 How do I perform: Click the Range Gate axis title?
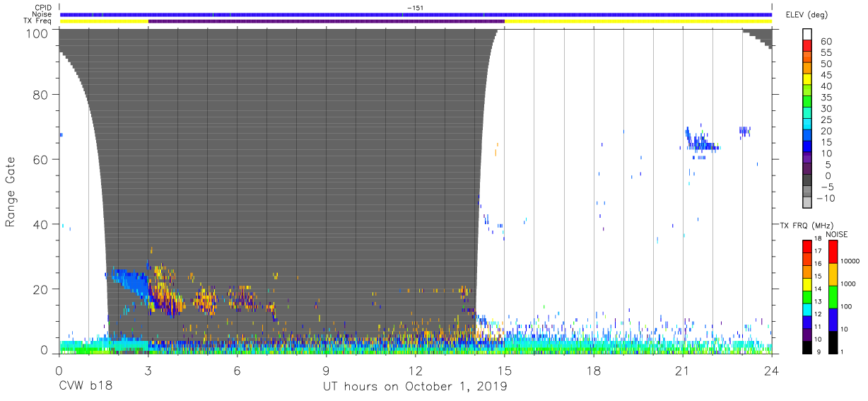pyautogui.click(x=11, y=191)
